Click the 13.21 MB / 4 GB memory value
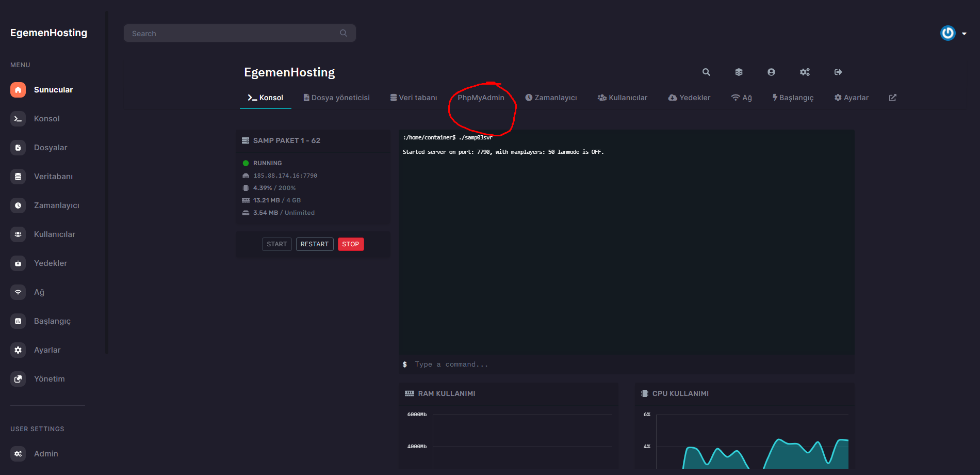Image resolution: width=980 pixels, height=475 pixels. point(277,200)
